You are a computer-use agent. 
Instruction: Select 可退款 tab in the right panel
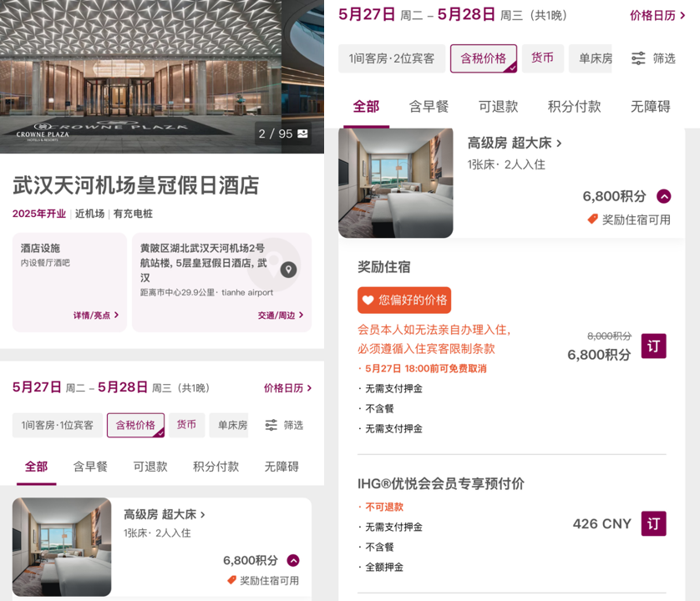[x=498, y=107]
